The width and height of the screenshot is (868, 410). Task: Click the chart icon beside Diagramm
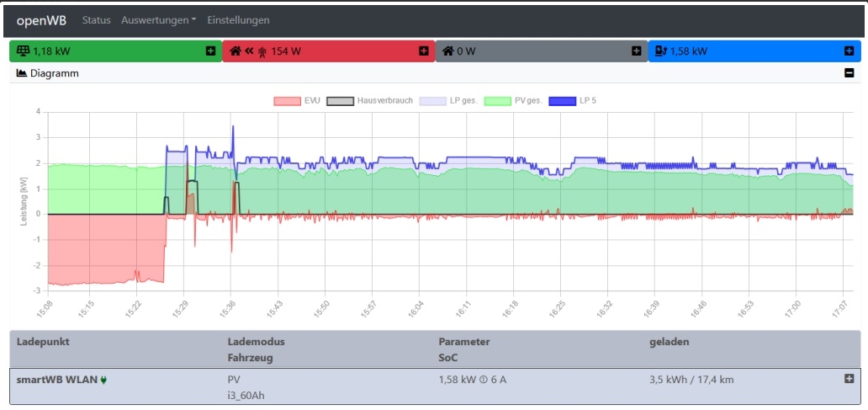click(22, 73)
